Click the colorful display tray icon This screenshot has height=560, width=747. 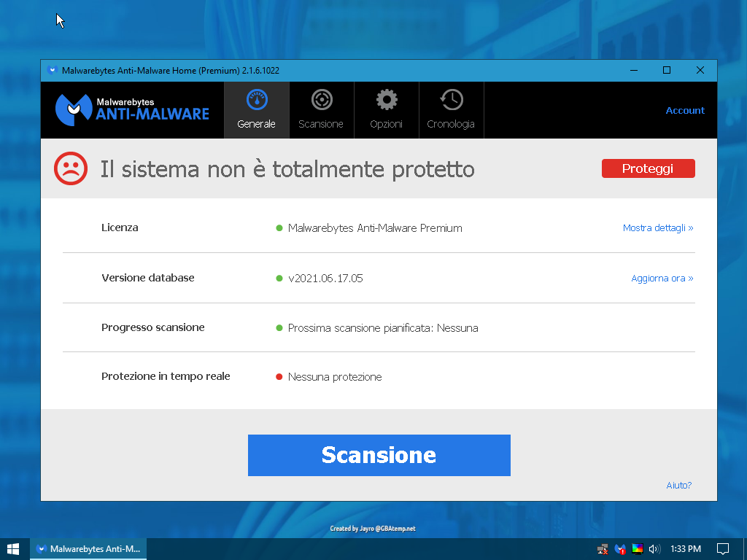[x=638, y=549]
